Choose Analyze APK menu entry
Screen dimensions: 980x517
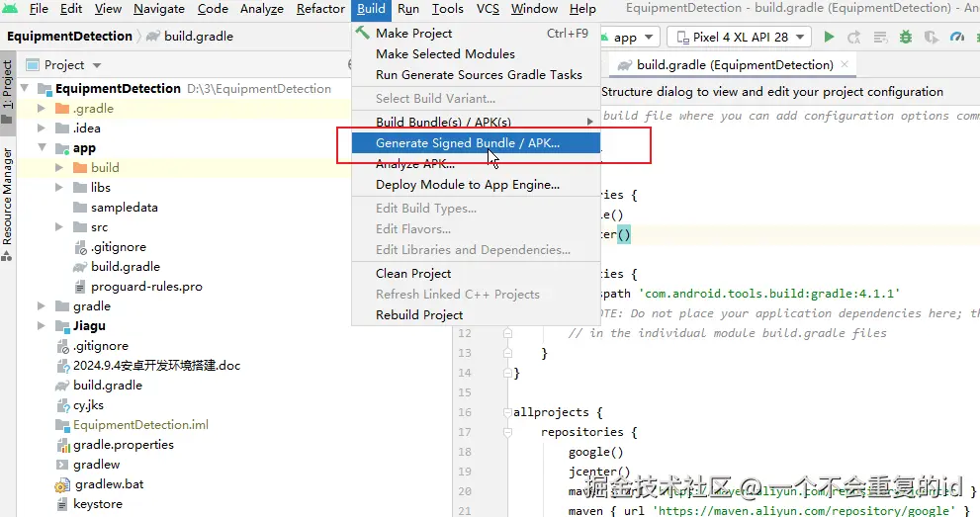click(476, 163)
